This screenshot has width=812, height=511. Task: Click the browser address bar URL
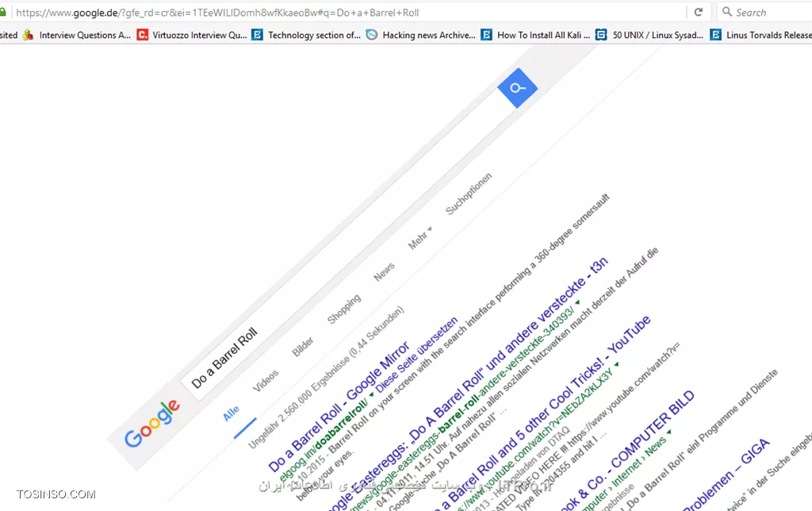tap(217, 13)
